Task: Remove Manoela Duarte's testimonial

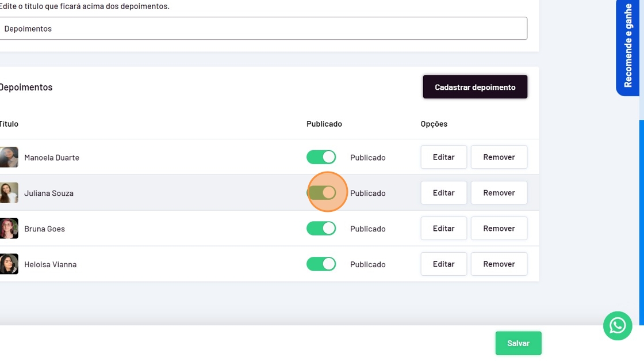Action: 499,157
